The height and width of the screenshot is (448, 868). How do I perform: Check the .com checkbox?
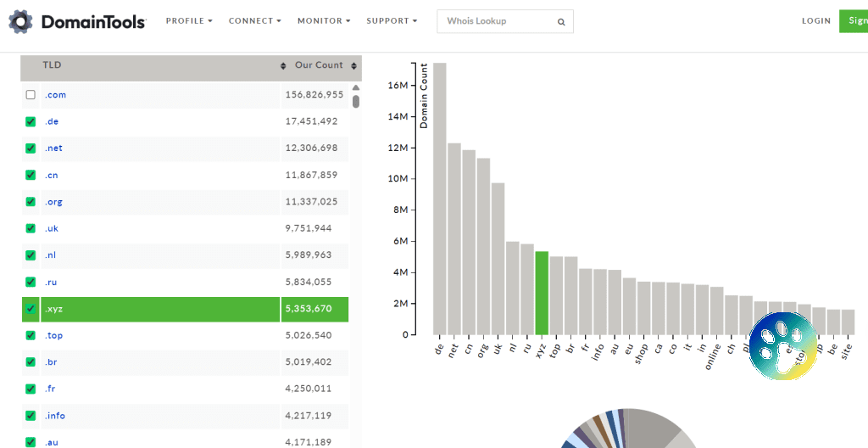pyautogui.click(x=31, y=95)
